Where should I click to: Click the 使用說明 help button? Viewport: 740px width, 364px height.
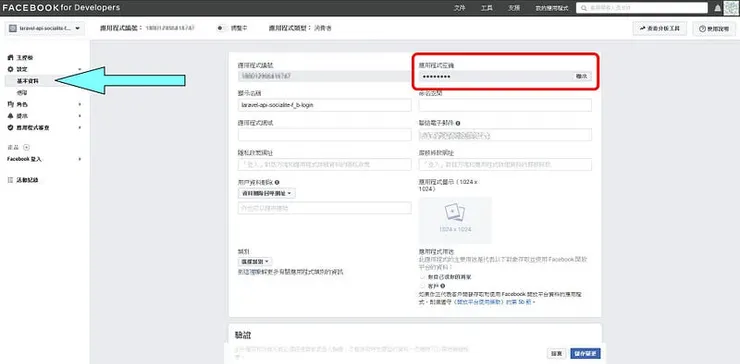coord(714,28)
